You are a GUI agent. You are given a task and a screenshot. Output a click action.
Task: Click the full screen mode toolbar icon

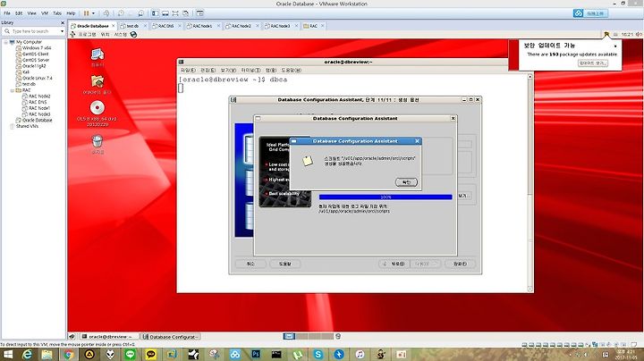(x=175, y=13)
